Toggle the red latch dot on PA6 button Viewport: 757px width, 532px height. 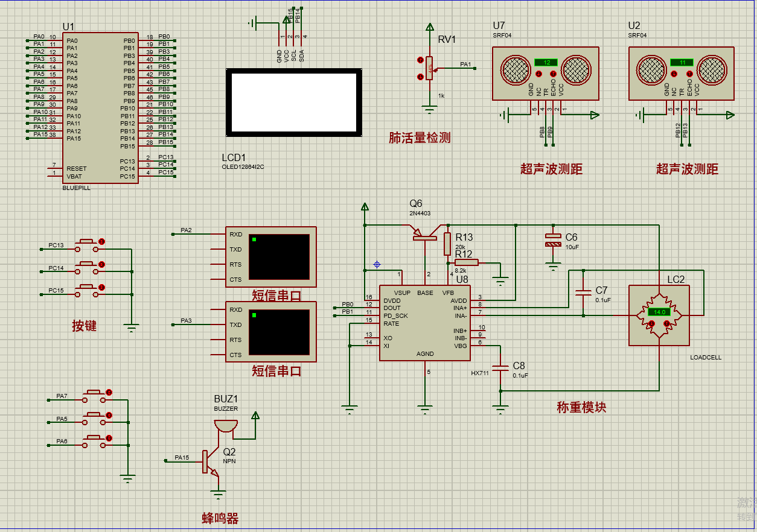click(109, 438)
